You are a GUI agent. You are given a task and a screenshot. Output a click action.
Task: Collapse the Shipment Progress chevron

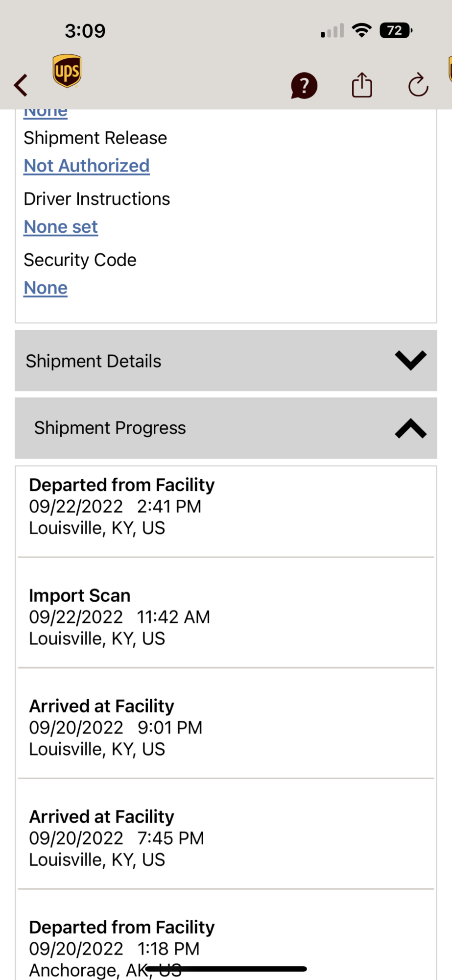pyautogui.click(x=410, y=428)
